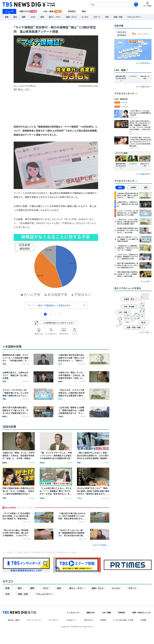Expand 九州・沖縄 area news

click(x=123, y=312)
